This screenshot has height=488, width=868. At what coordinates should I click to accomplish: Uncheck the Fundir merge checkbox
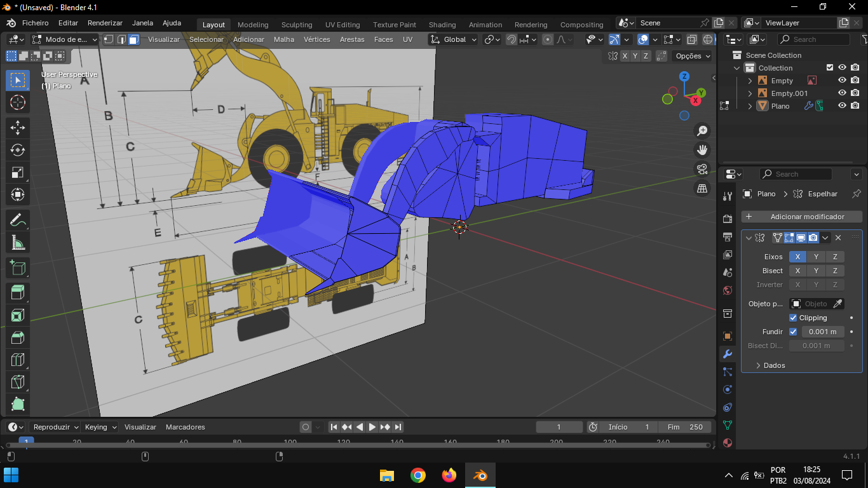click(793, 332)
